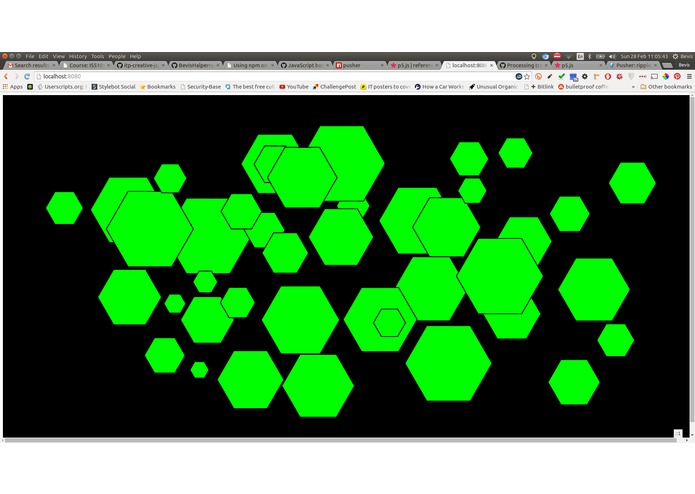
Task: Click the colorful wheel extension icon
Action: (666, 77)
